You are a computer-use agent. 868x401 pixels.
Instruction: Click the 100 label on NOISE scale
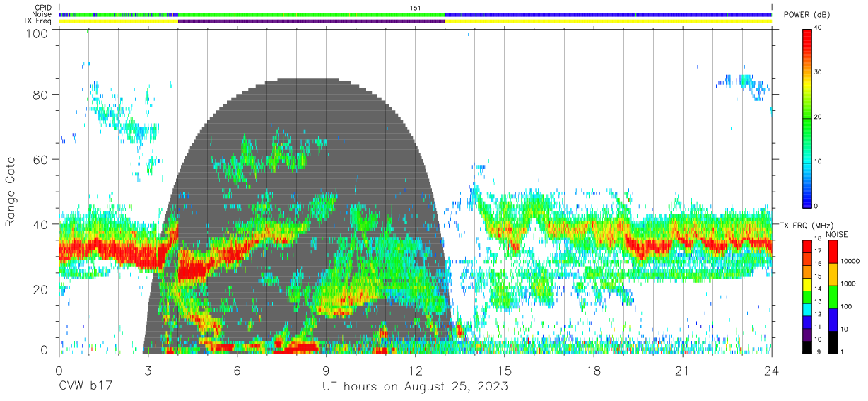point(847,306)
